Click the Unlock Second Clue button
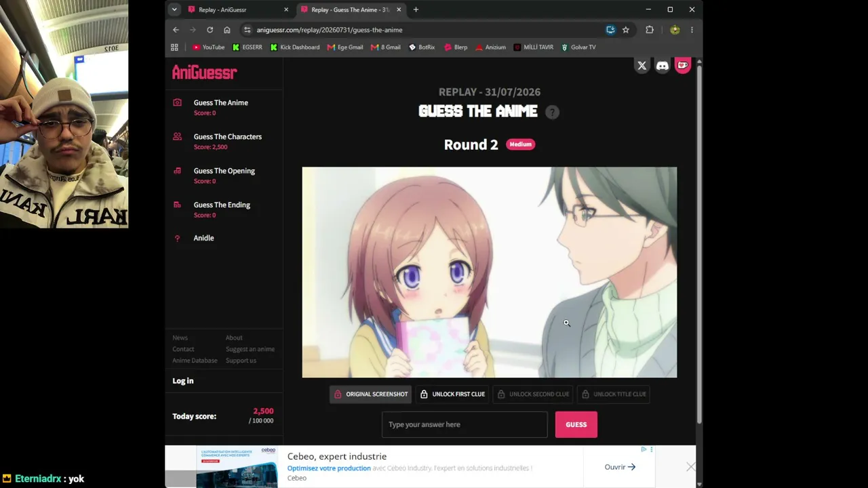Screen dimensions: 868x488 (532, 394)
